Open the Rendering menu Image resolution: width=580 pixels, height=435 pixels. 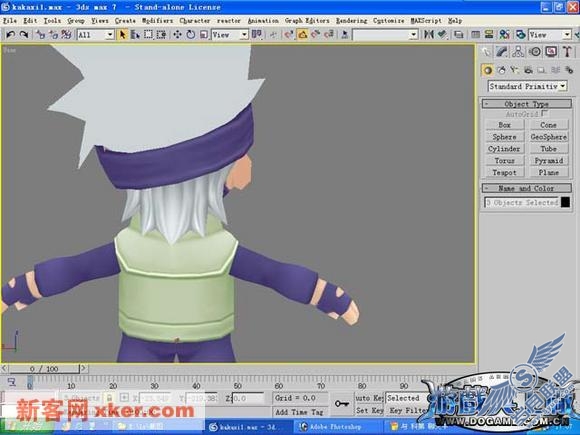[x=351, y=21]
